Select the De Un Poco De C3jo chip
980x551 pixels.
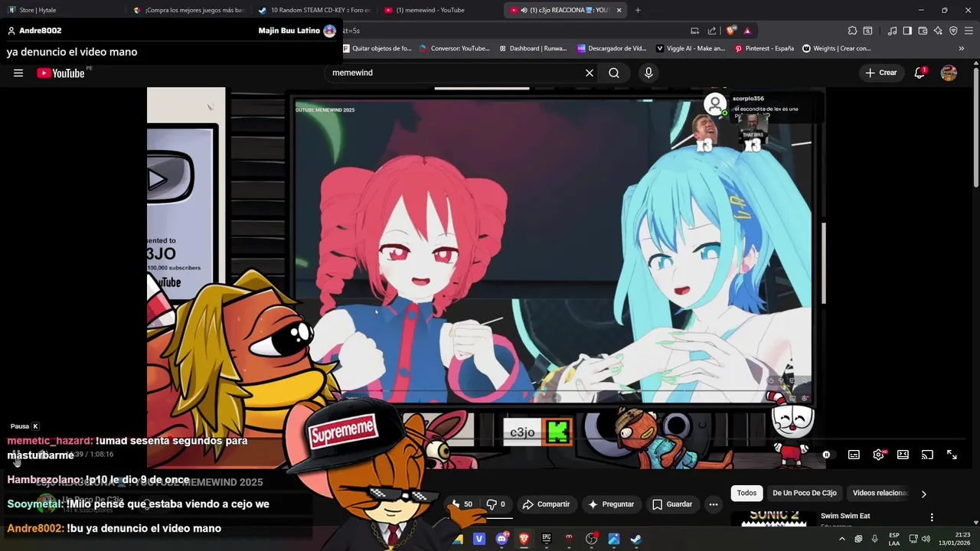[x=804, y=494]
